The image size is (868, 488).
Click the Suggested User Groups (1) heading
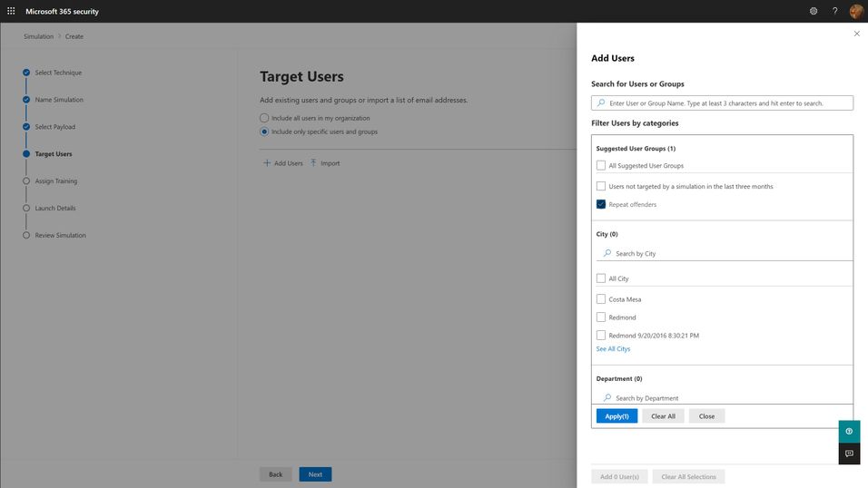tap(636, 148)
